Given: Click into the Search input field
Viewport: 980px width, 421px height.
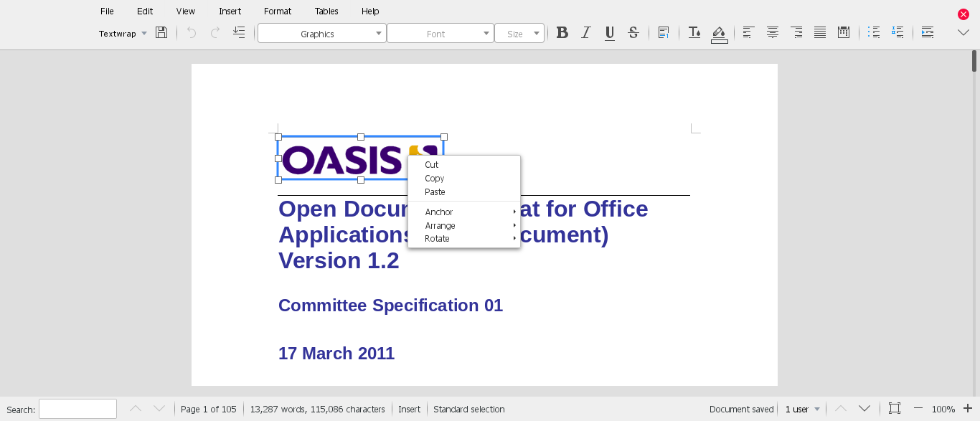Looking at the screenshot, I should click(x=77, y=409).
